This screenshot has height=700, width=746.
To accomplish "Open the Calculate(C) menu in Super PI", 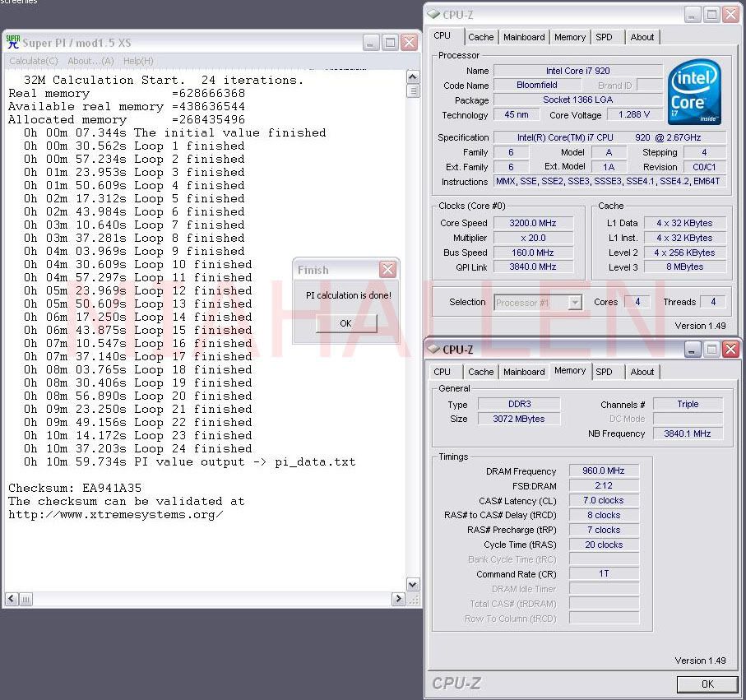I will pos(34,61).
